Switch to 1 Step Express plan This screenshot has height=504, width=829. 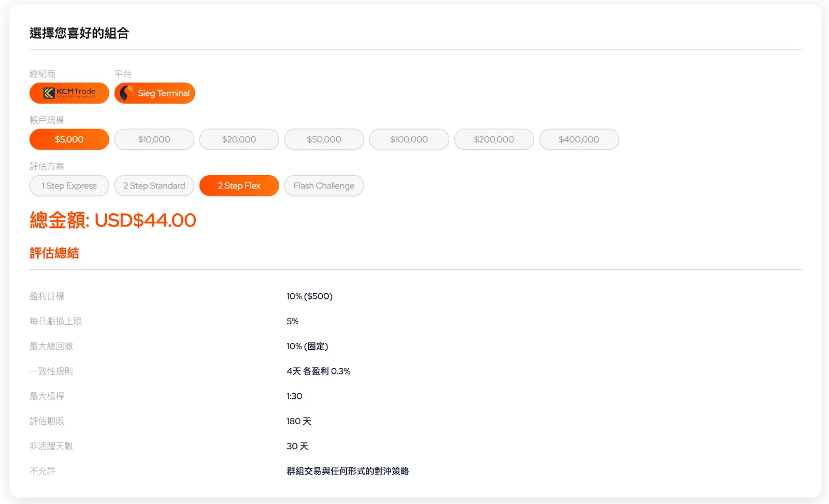(69, 185)
